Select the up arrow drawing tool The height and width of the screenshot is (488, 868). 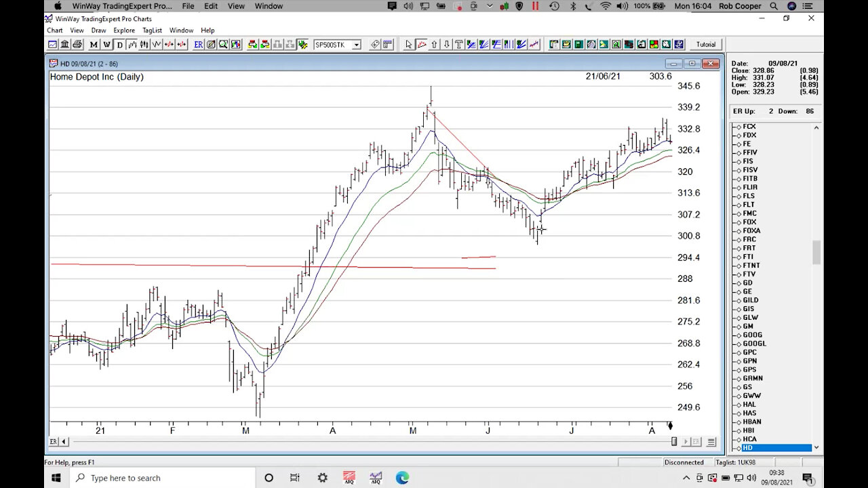click(x=434, y=45)
